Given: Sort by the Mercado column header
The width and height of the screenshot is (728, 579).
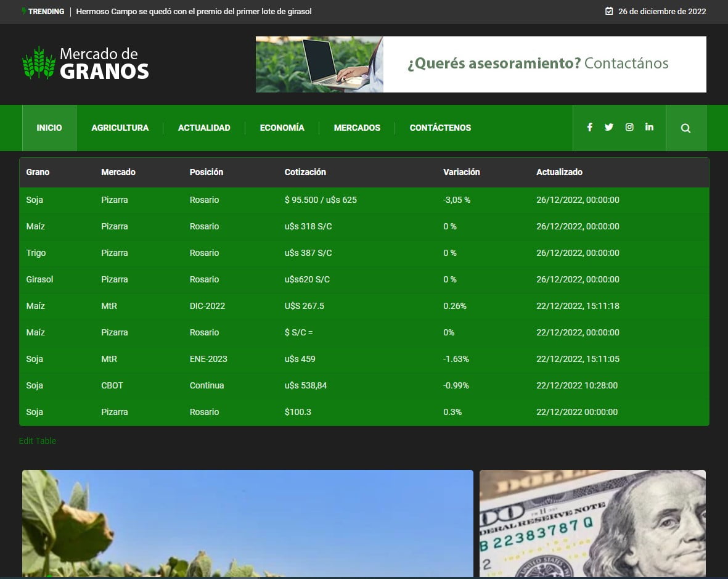Looking at the screenshot, I should [118, 172].
